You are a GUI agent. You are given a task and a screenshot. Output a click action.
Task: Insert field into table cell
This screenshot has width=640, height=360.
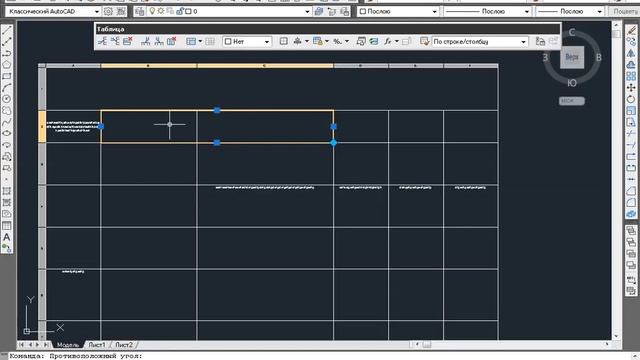[x=374, y=41]
